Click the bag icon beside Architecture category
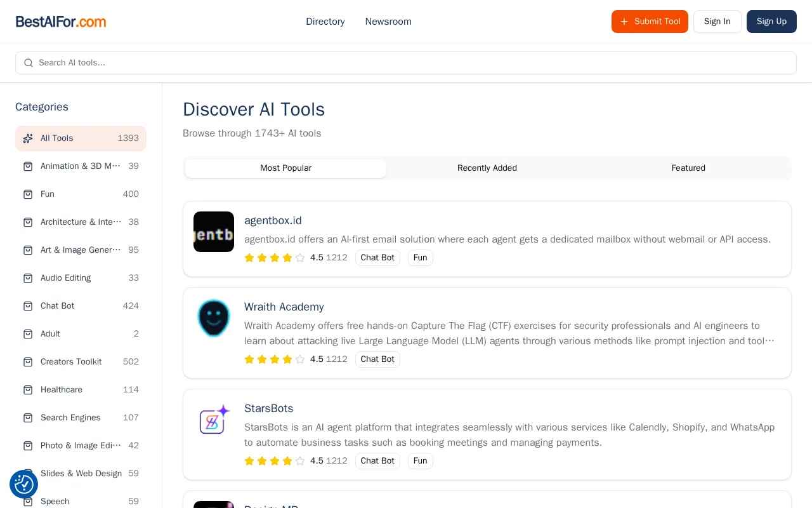This screenshot has height=508, width=812. click(x=28, y=222)
